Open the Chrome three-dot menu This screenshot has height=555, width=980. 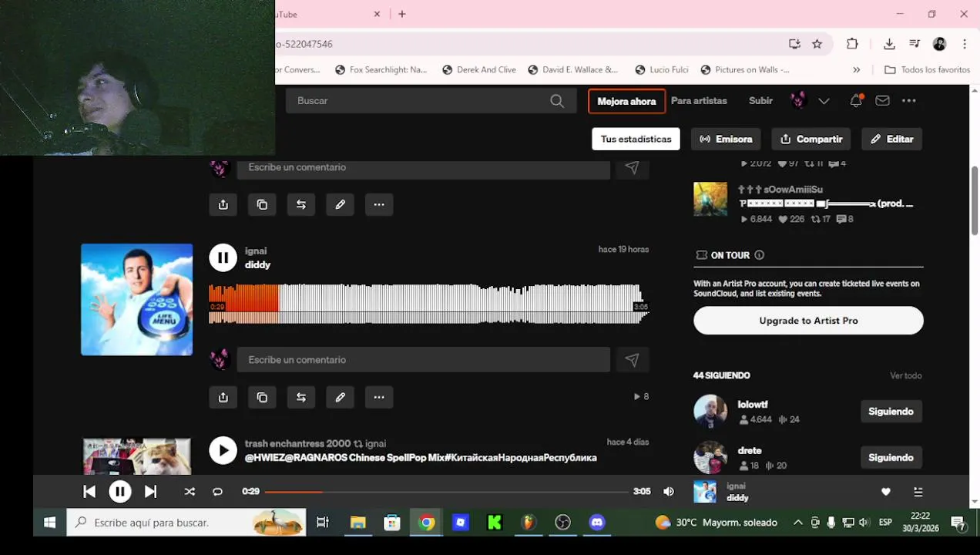964,44
